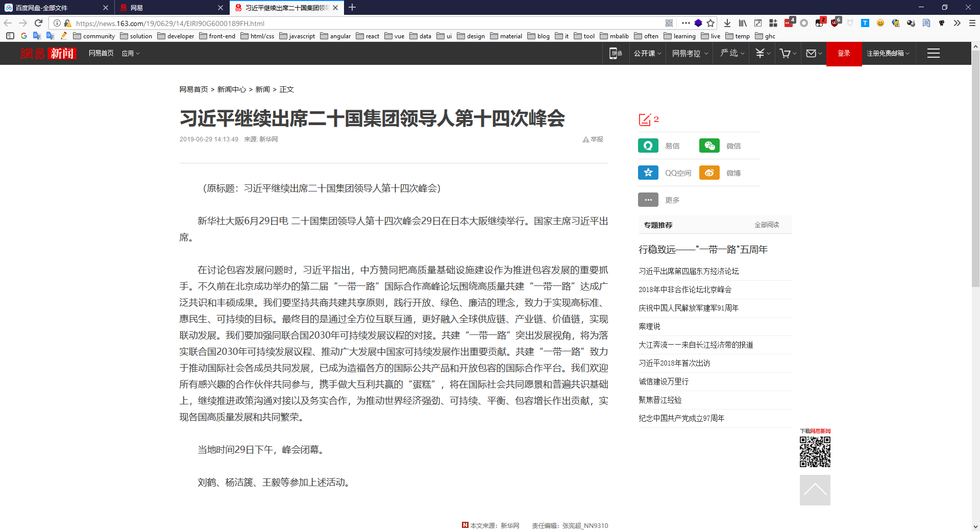Click the browser forward arrow
This screenshot has height=531, width=980.
point(23,23)
